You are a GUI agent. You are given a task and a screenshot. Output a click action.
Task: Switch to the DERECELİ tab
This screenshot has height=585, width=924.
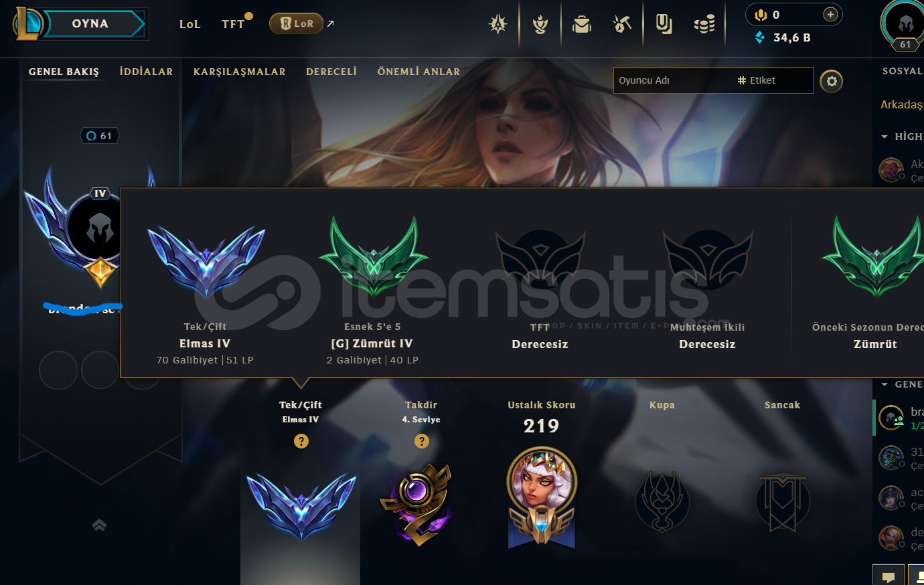point(331,72)
